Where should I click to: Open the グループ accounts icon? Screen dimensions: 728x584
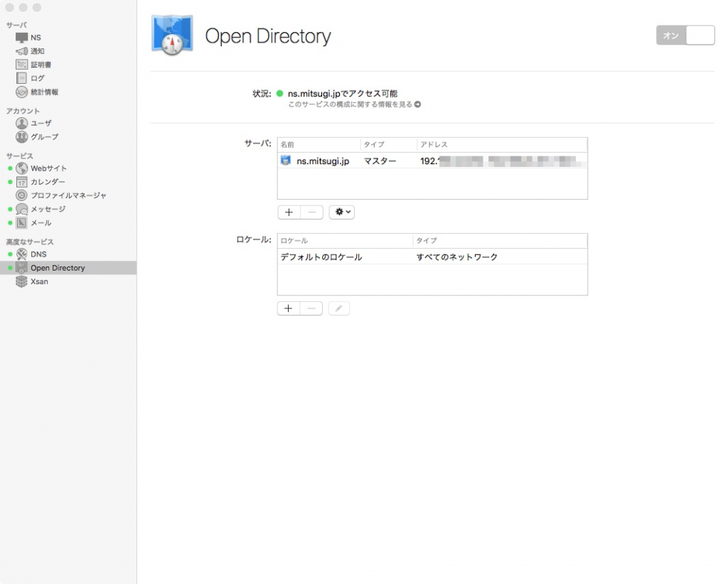(x=21, y=137)
